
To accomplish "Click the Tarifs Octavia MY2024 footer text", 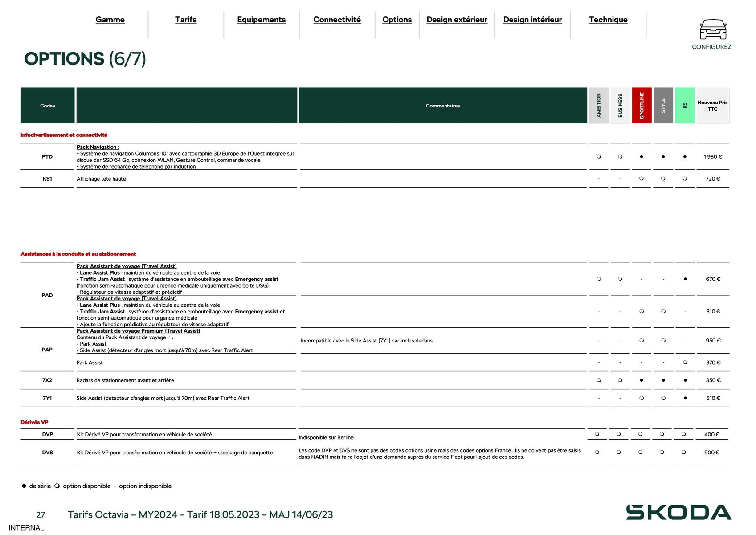I will 200,515.
